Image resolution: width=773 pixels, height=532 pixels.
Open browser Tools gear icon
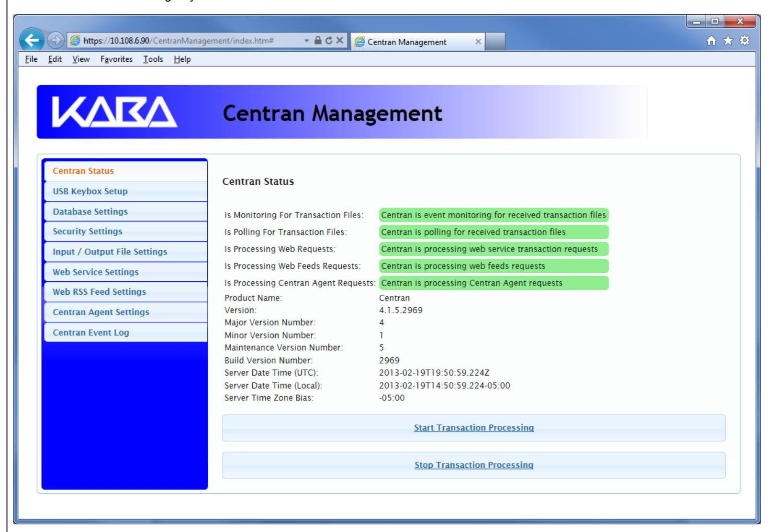[x=744, y=41]
